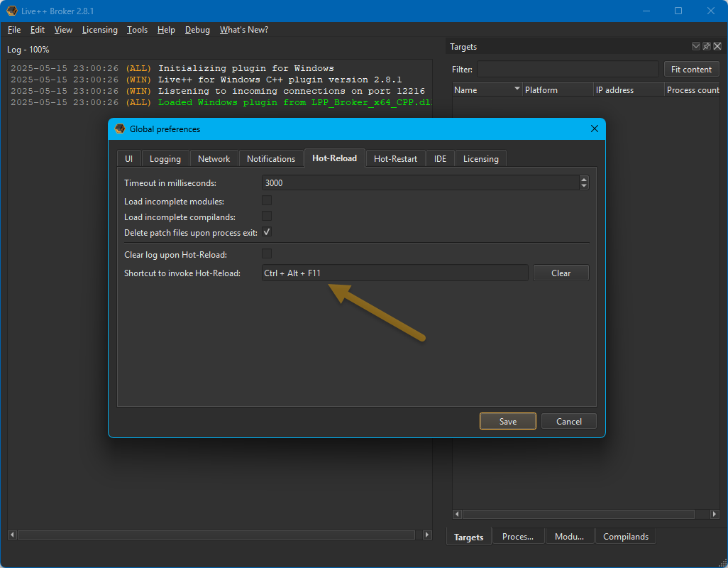Click the Process count column header

tap(693, 89)
